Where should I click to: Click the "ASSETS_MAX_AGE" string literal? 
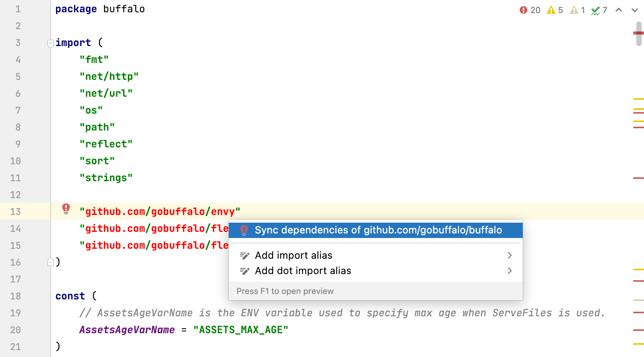(x=241, y=330)
